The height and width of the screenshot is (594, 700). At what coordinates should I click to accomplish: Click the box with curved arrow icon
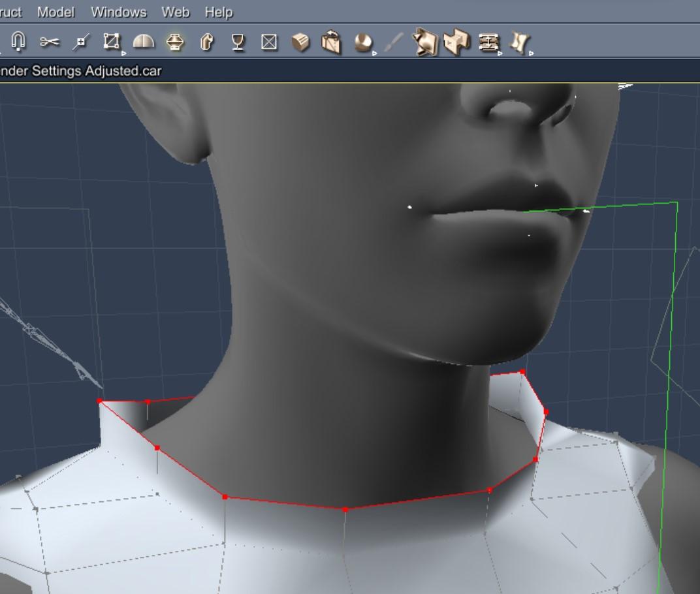click(331, 42)
